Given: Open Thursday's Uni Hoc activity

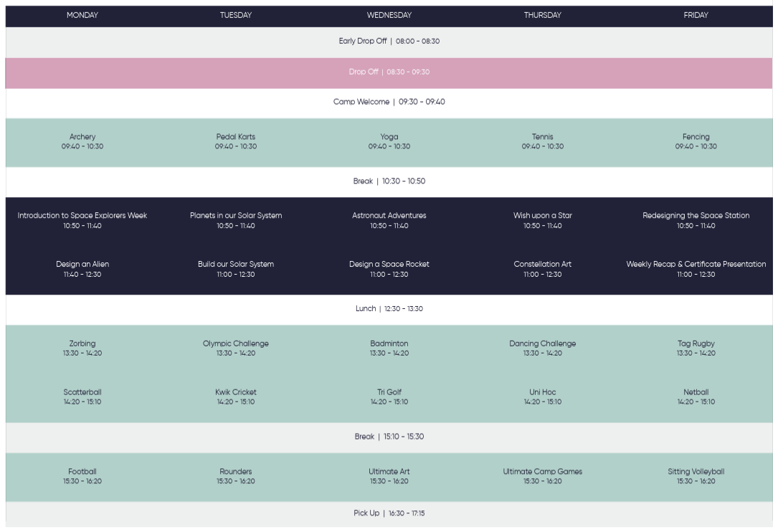Looking at the screenshot, I should (x=542, y=396).
